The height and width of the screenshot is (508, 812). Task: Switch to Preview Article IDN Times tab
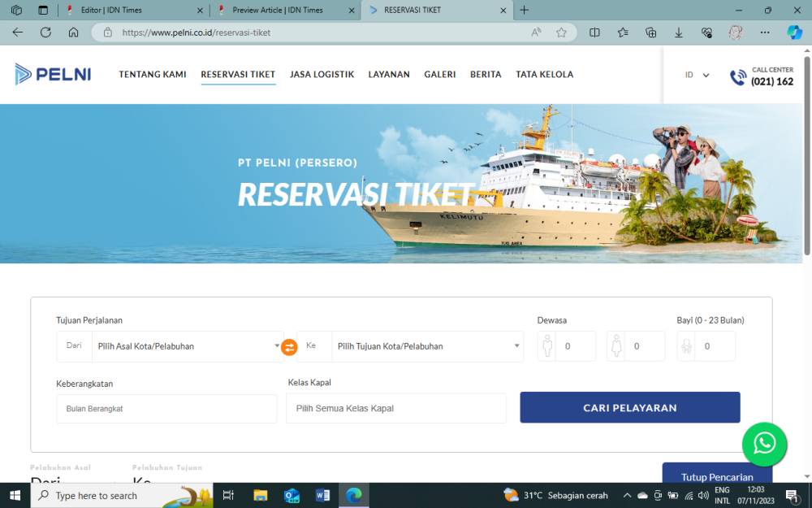pyautogui.click(x=278, y=10)
